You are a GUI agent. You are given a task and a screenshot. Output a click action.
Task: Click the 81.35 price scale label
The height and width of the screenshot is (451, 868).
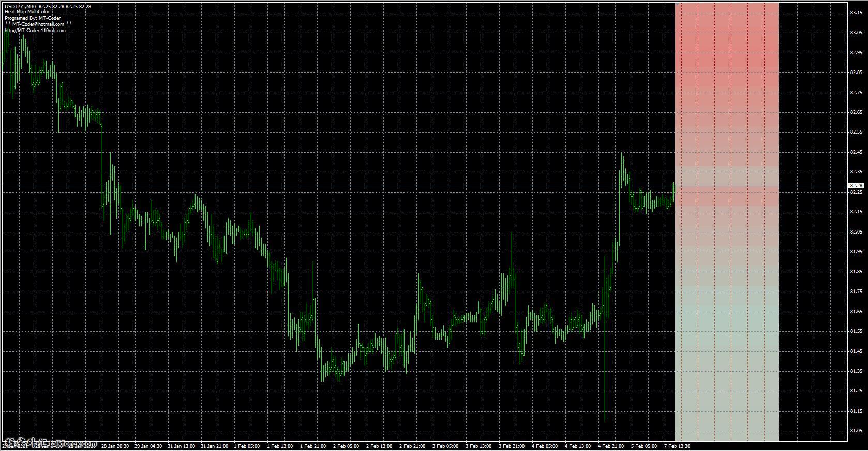click(x=856, y=371)
